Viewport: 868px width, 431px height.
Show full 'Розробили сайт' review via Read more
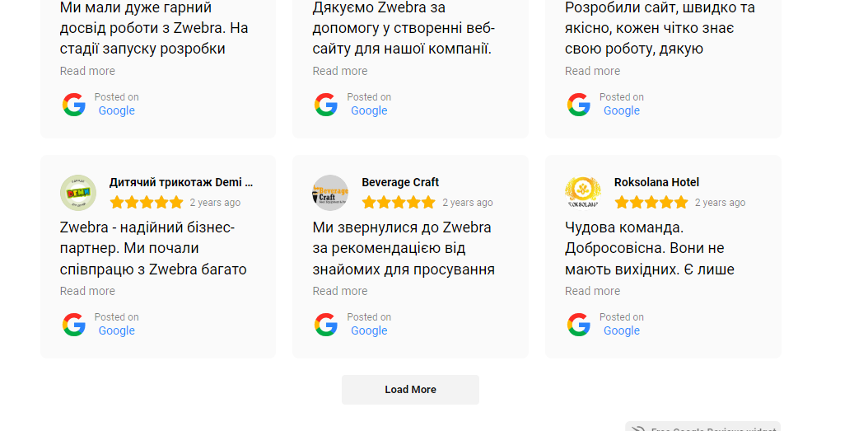pos(592,71)
